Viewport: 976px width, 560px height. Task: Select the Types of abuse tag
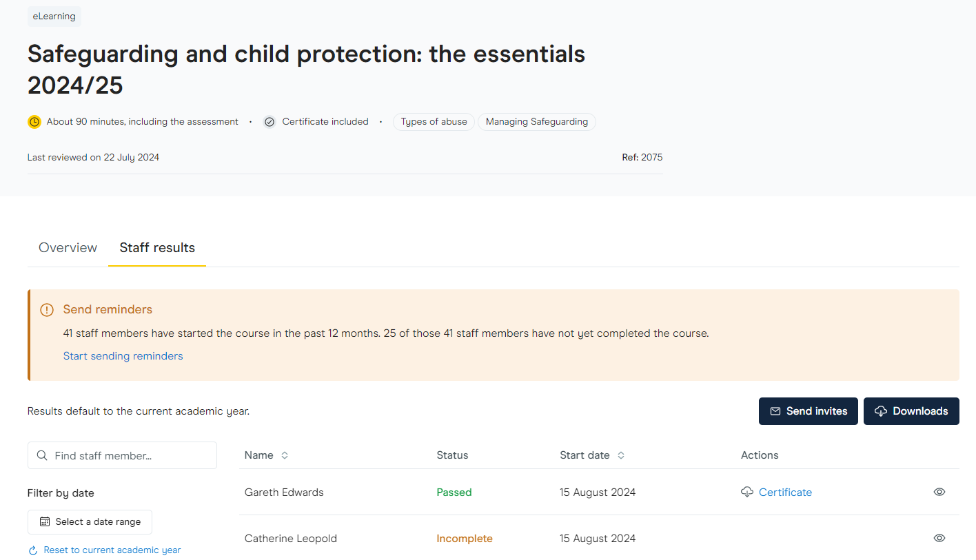[434, 122]
